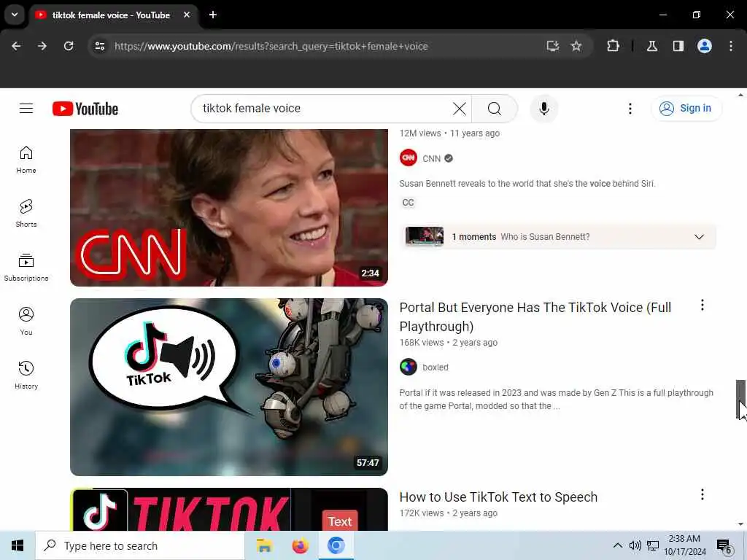Open Chrome Labs flask icon

tap(652, 46)
